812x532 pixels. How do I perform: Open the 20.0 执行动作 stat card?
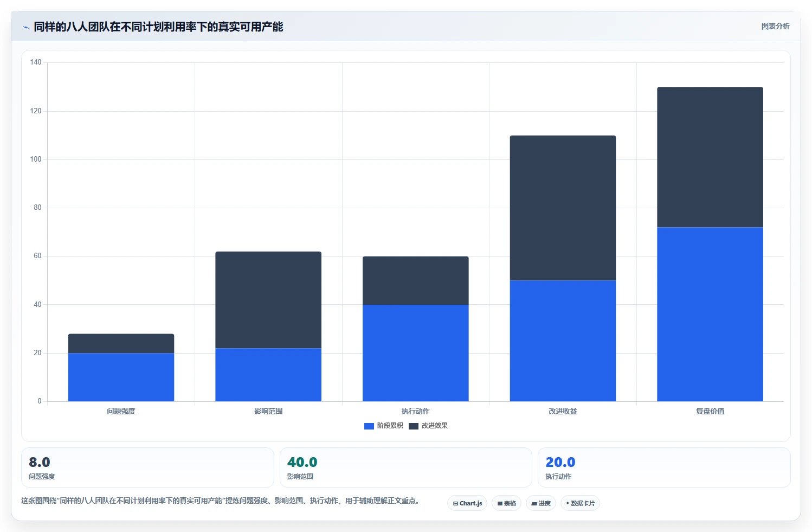coord(664,467)
